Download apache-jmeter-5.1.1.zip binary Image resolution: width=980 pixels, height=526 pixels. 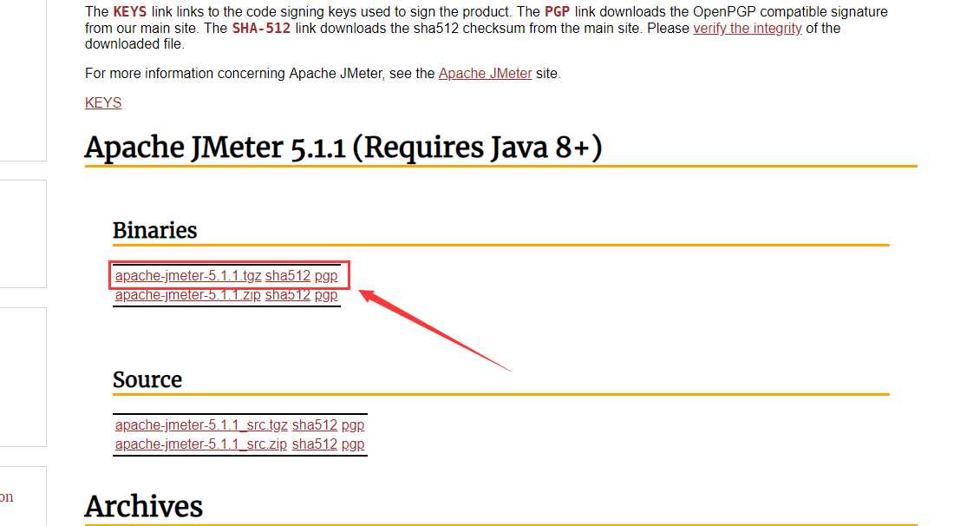pyautogui.click(x=187, y=294)
